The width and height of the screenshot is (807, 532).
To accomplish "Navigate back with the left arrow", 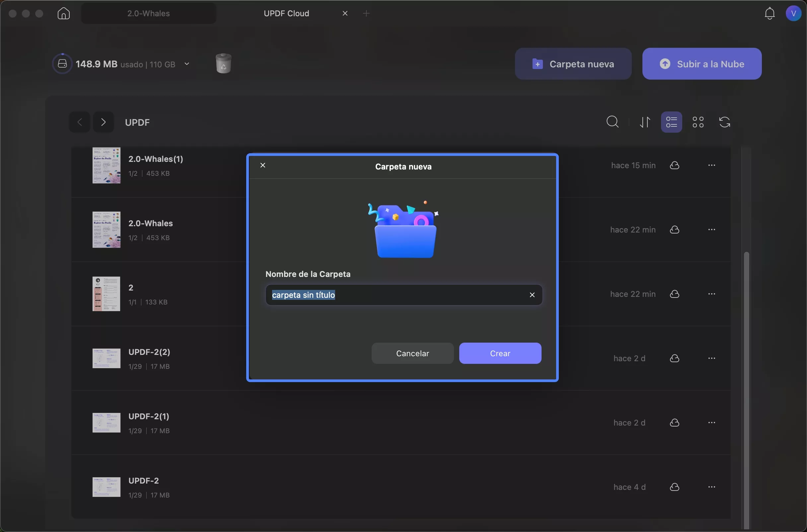I will (80, 122).
